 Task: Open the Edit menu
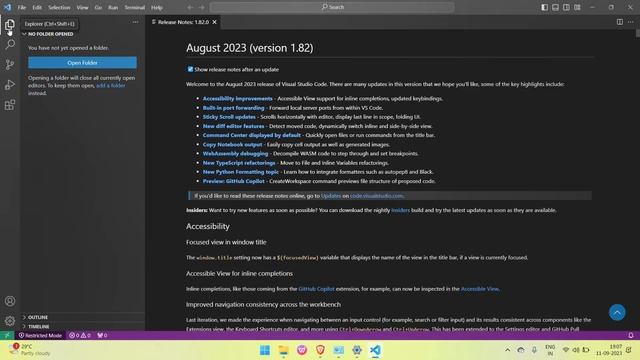click(37, 7)
